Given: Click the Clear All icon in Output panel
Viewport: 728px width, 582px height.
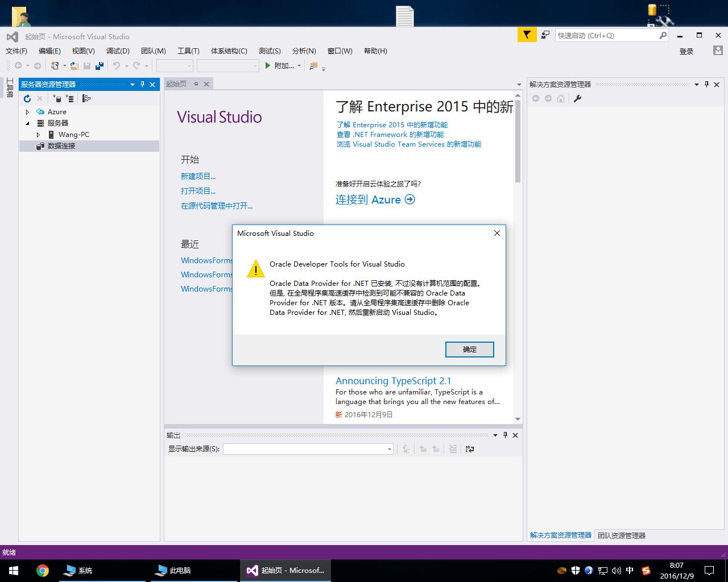Looking at the screenshot, I should [453, 449].
